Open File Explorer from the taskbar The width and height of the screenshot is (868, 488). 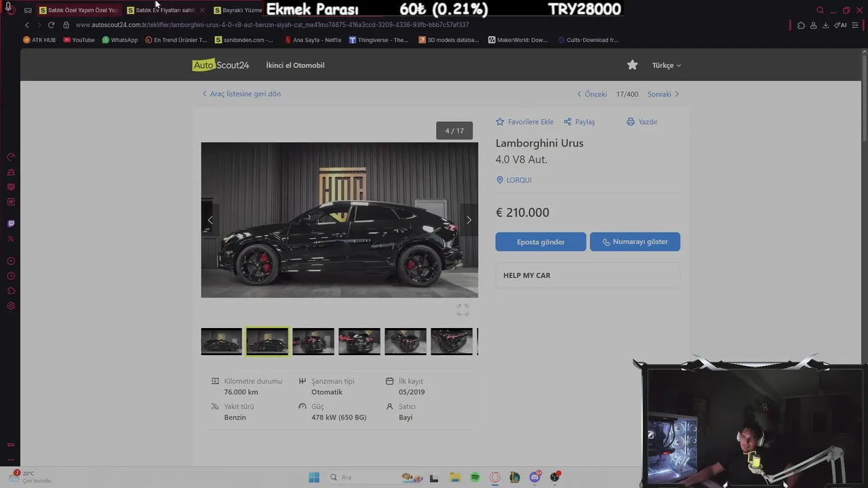click(x=454, y=477)
